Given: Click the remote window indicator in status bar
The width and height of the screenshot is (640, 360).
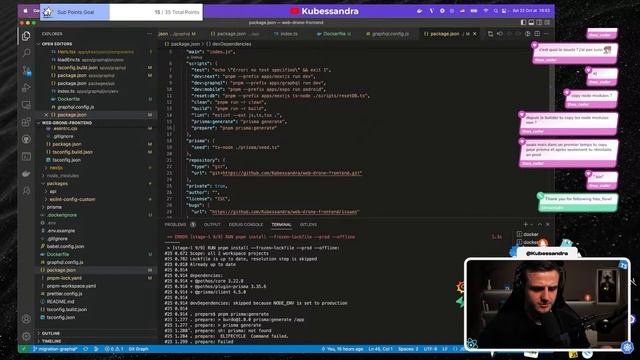Looking at the screenshot, I should point(24,349).
